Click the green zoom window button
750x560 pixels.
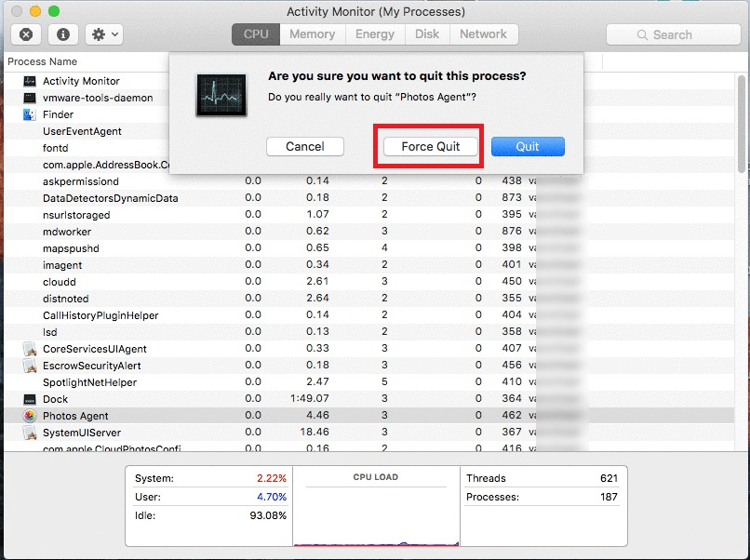[x=54, y=11]
